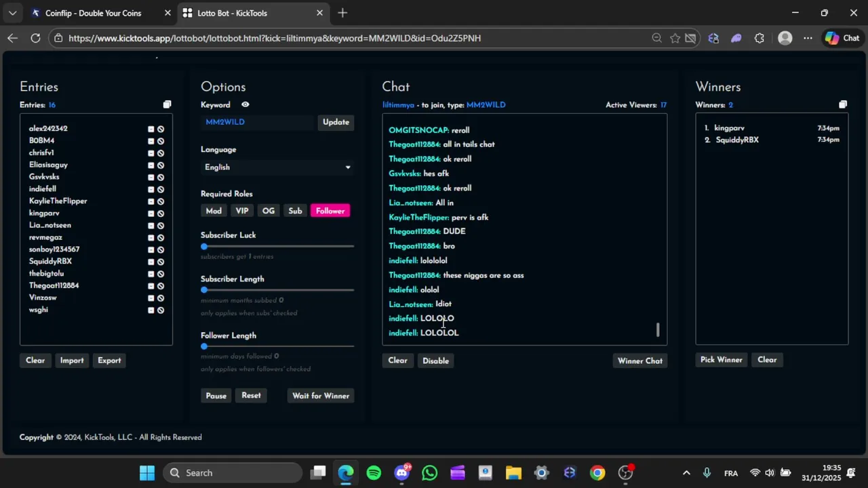
Task: Disable chat with Disable button
Action: [x=435, y=361]
